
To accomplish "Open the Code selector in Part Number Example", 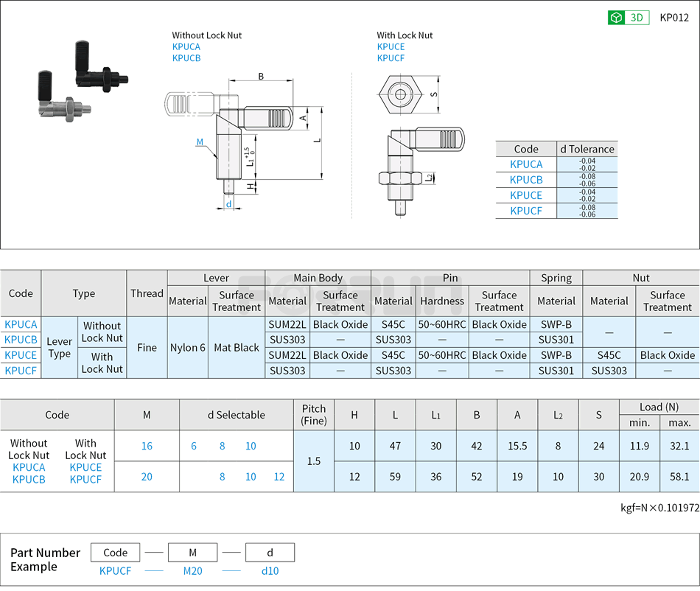I will pos(114,552).
